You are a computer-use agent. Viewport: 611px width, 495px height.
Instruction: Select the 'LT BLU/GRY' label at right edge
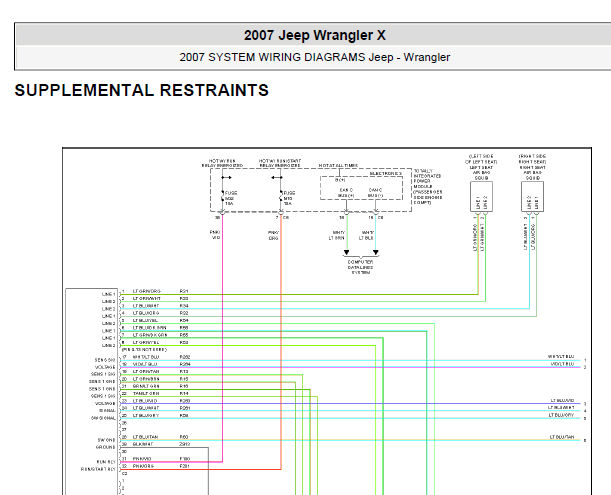point(562,415)
